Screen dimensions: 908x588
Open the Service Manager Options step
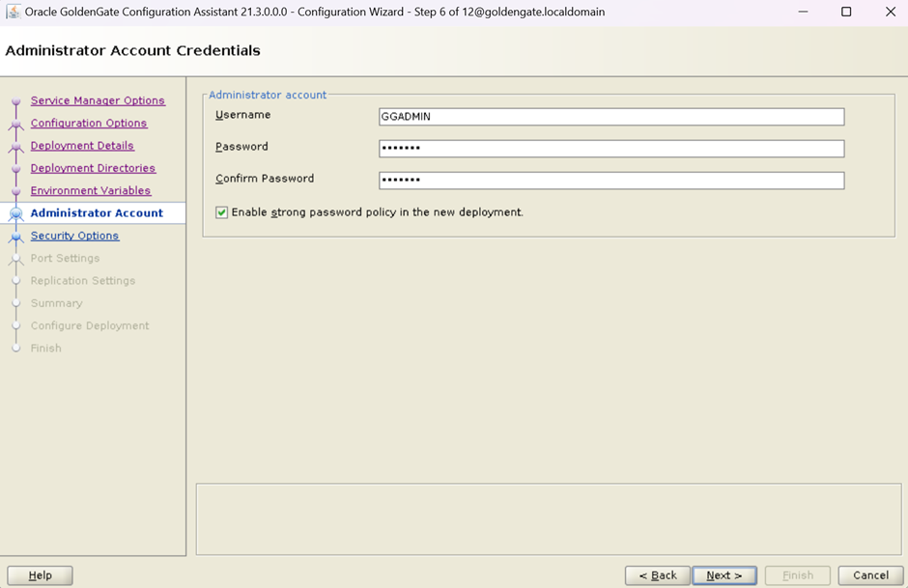pos(98,100)
